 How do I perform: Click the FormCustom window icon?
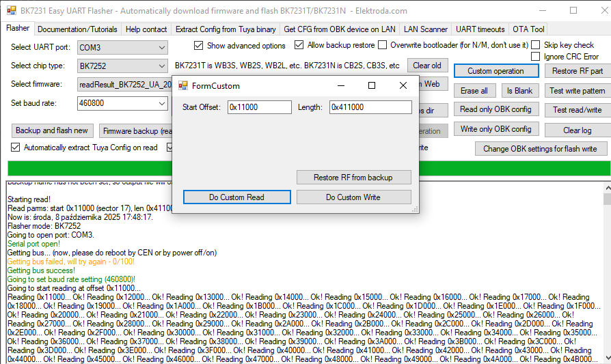[183, 85]
